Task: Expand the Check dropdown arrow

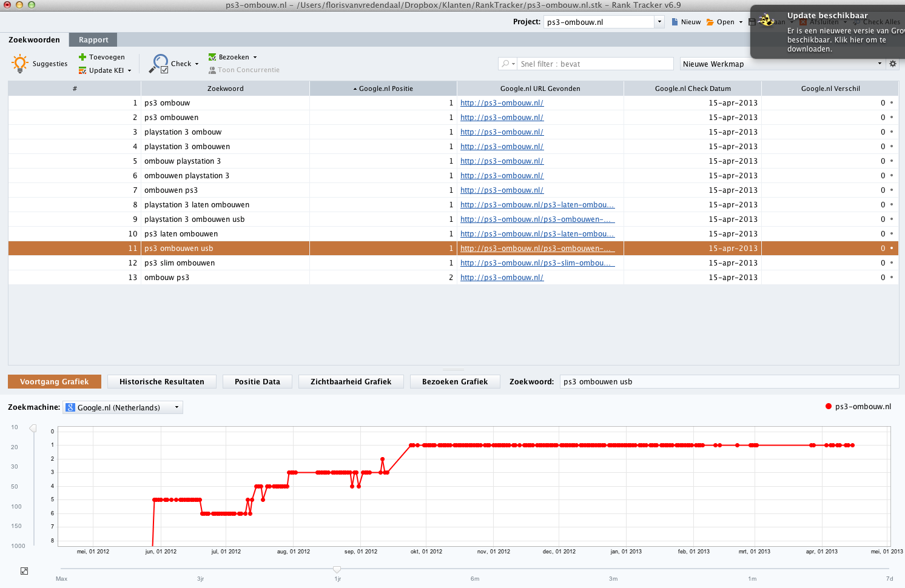Action: point(197,64)
